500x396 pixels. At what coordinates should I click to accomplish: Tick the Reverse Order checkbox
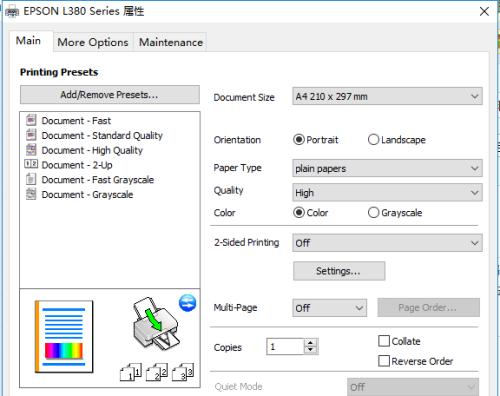[384, 361]
